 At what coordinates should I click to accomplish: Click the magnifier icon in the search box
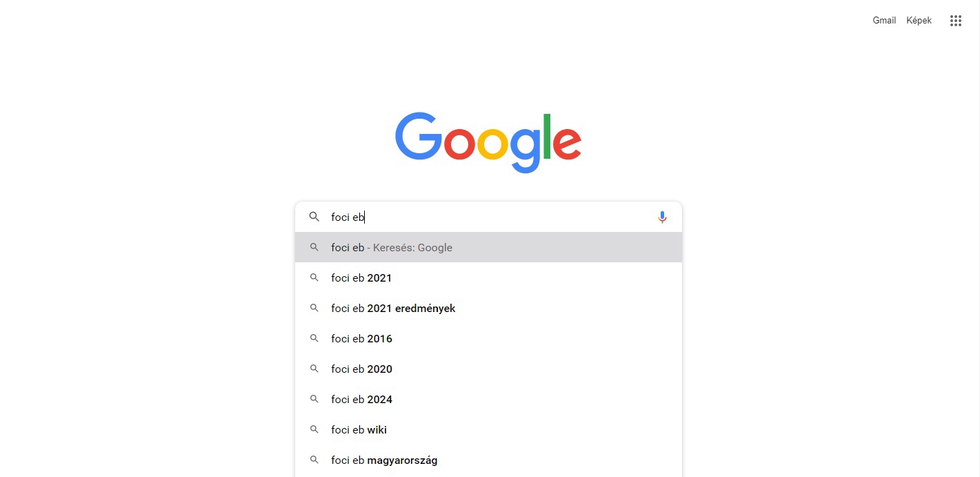314,217
